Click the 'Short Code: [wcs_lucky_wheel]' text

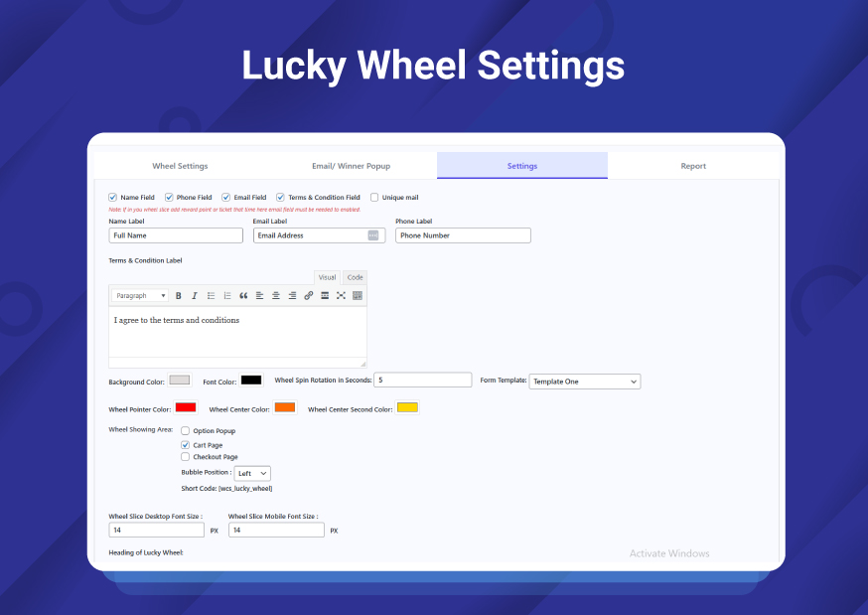(x=226, y=488)
